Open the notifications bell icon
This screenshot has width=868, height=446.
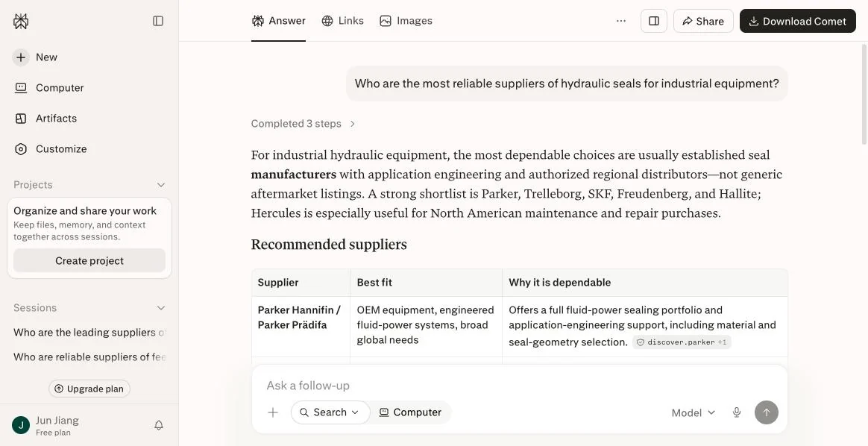pyautogui.click(x=158, y=425)
